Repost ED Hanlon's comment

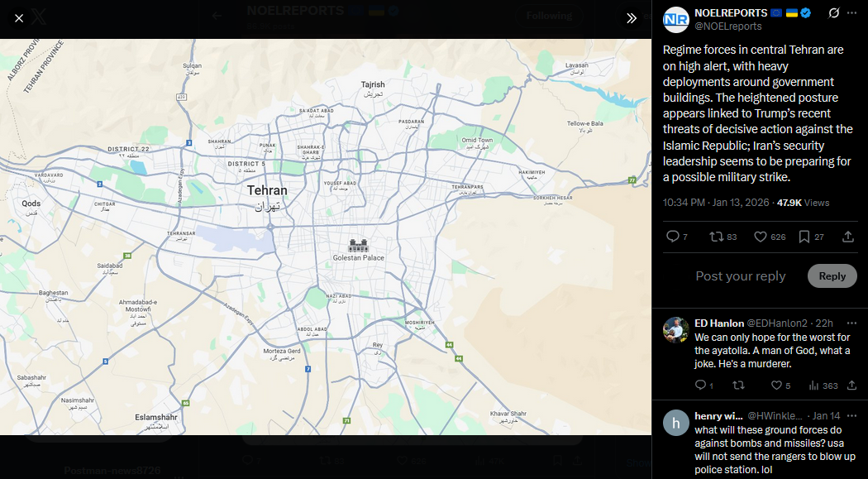[738, 386]
